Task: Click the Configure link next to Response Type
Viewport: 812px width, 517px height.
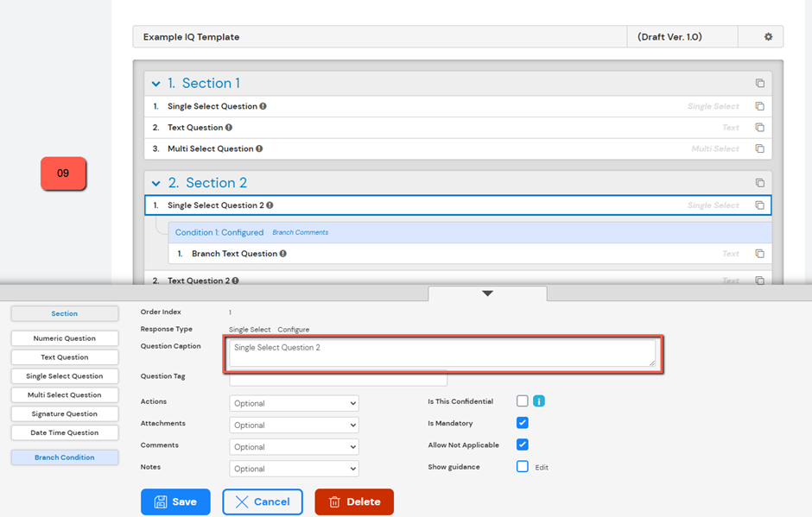Action: click(293, 330)
